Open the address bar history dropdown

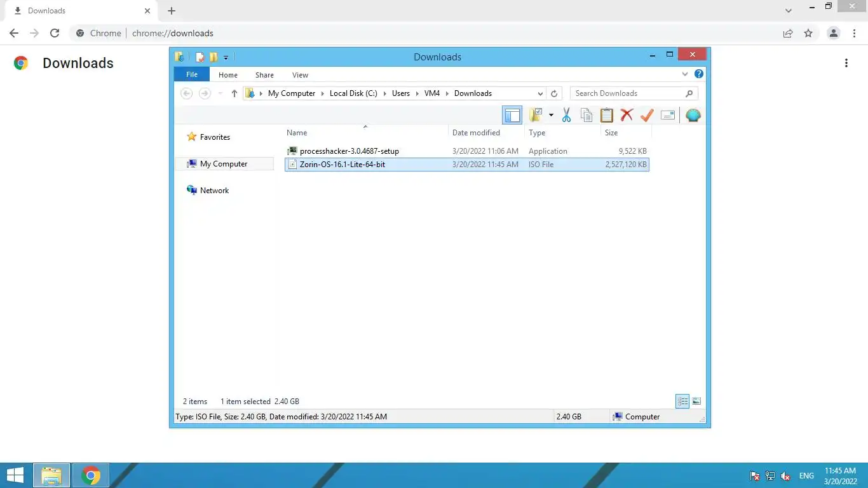pyautogui.click(x=540, y=93)
